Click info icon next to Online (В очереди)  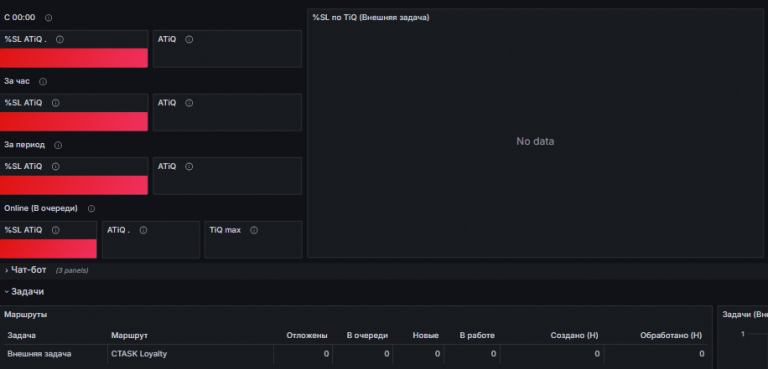tap(91, 209)
